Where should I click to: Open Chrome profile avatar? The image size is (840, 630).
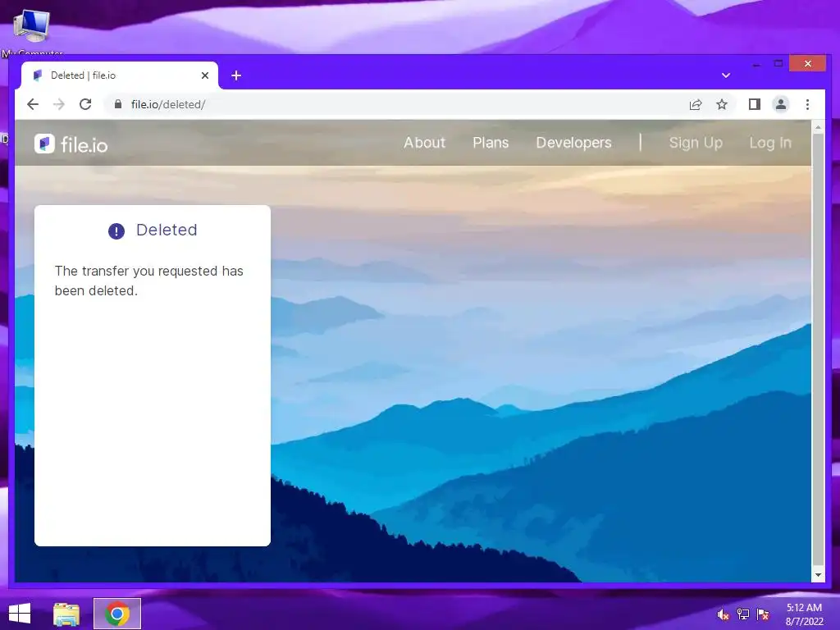tap(781, 104)
